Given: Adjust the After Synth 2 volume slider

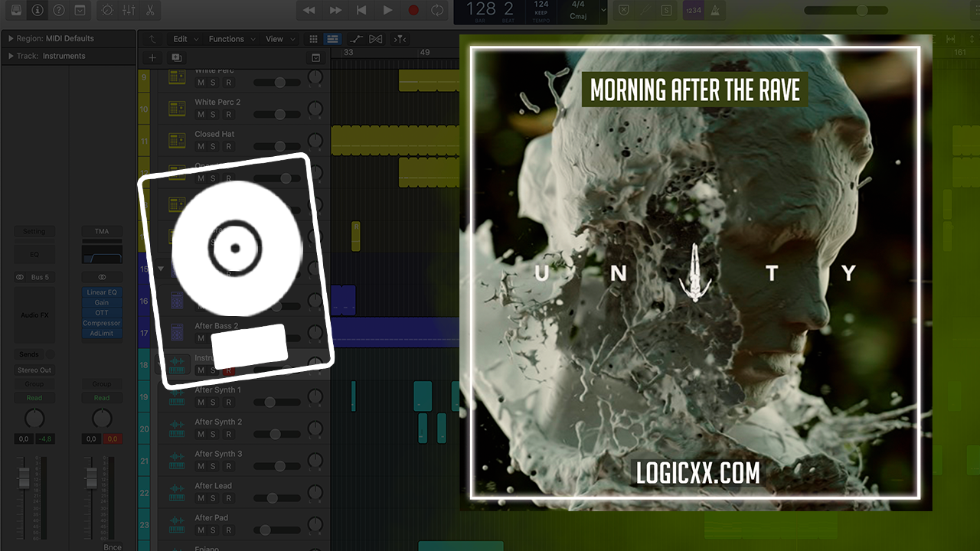Looking at the screenshot, I should pyautogui.click(x=275, y=434).
